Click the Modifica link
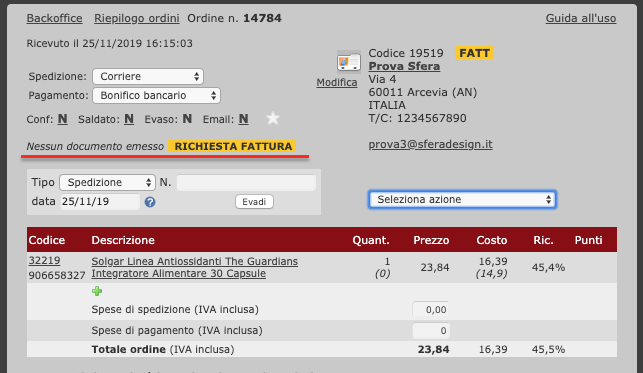Image resolution: width=643 pixels, height=373 pixels. (337, 82)
